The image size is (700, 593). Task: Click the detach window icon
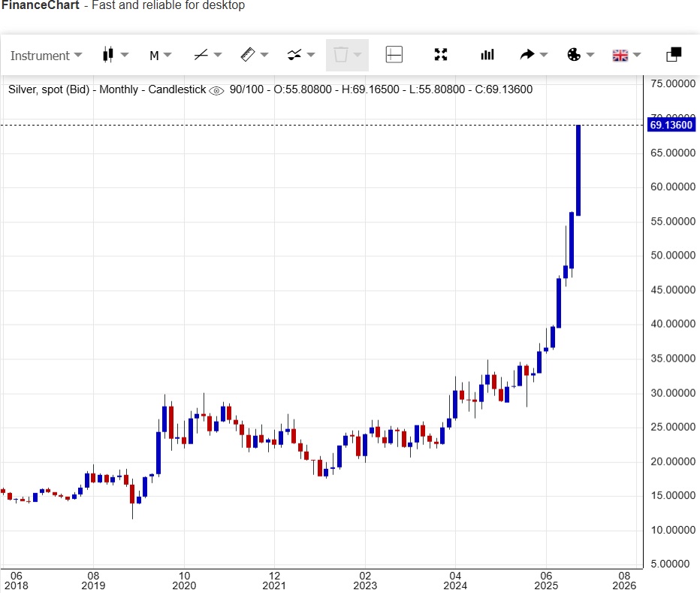tap(674, 54)
